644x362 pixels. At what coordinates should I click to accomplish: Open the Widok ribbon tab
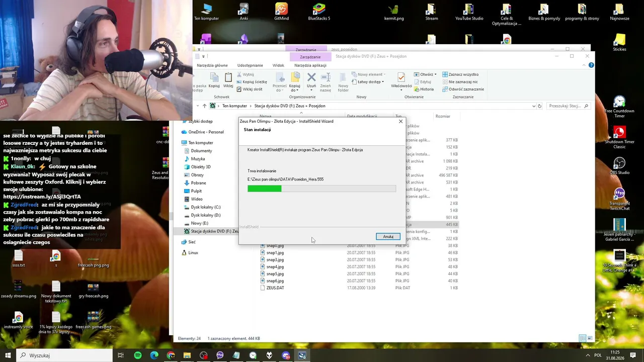278,65
